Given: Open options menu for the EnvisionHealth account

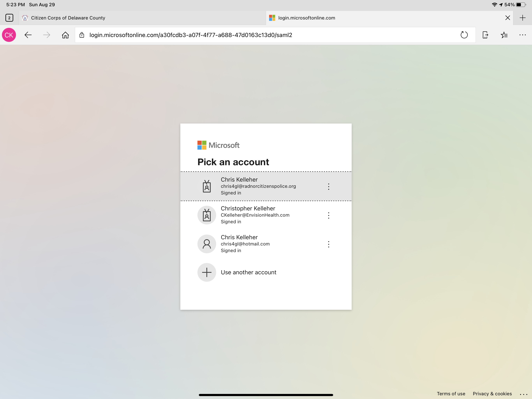Looking at the screenshot, I should (329, 215).
